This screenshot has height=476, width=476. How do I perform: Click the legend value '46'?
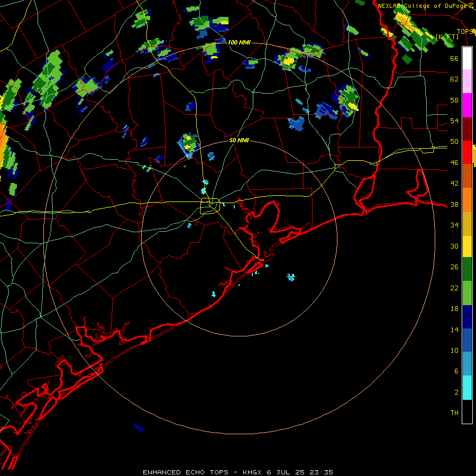click(x=454, y=163)
